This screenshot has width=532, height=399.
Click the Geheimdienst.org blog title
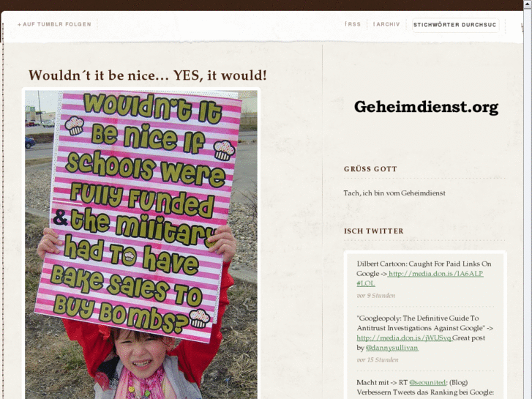tap(426, 107)
